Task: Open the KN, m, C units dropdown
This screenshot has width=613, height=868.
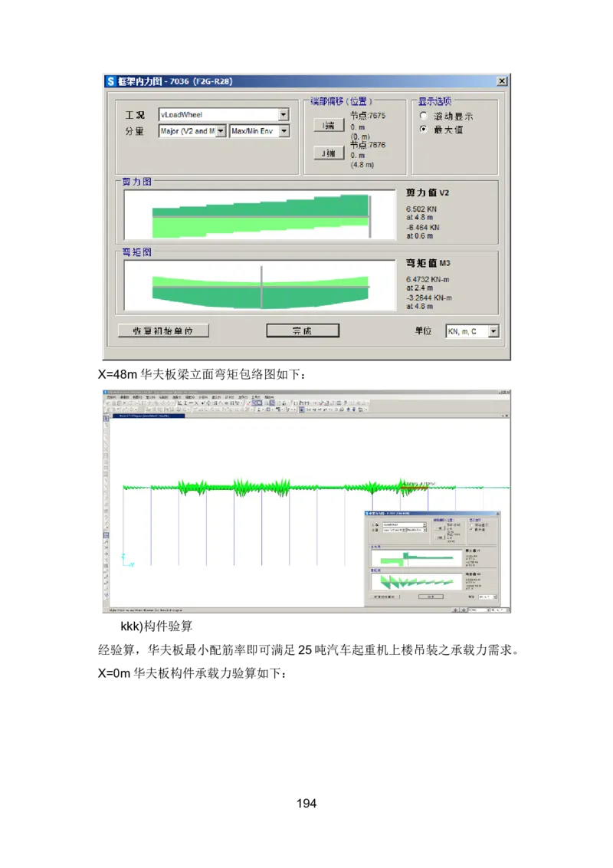Action: tap(493, 331)
